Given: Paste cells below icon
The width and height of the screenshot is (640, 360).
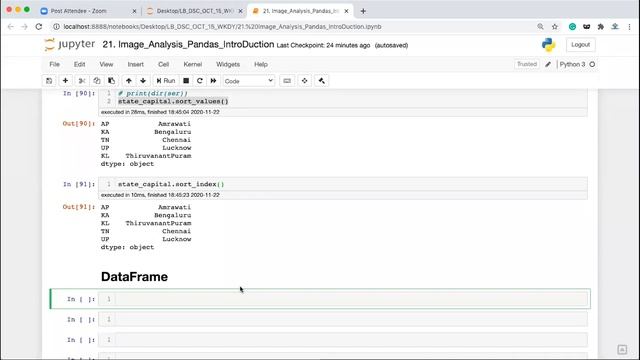Looking at the screenshot, I should pyautogui.click(x=111, y=81).
